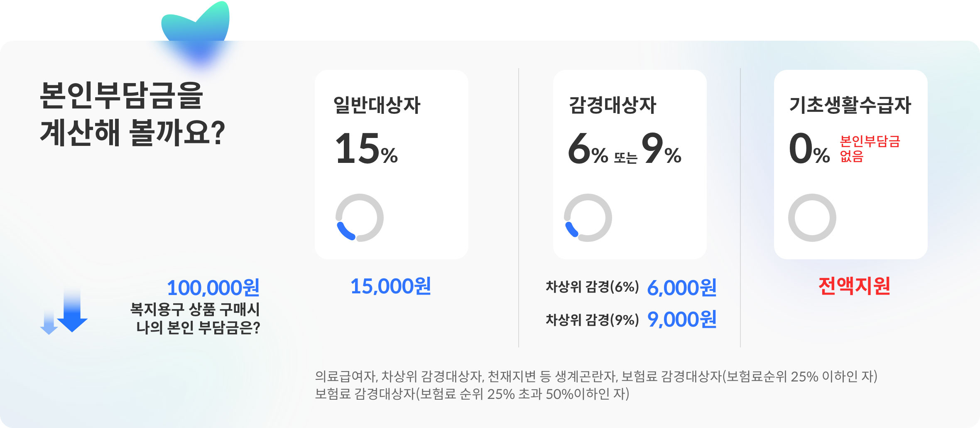
Task: Click the empty 0% donut ring
Action: [x=812, y=218]
